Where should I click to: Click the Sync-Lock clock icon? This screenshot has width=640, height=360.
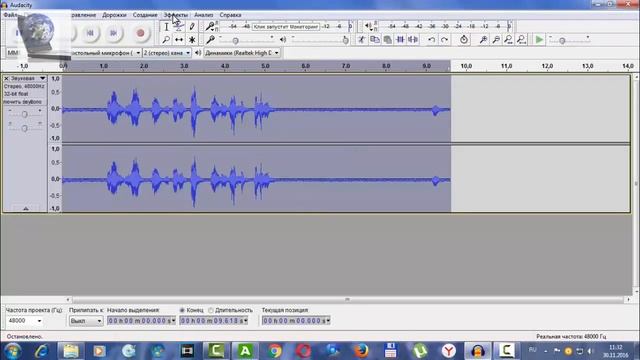[x=464, y=40]
